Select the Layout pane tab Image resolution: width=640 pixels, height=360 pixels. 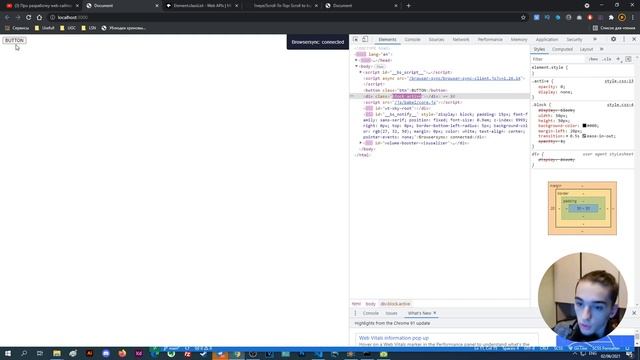[x=586, y=49]
